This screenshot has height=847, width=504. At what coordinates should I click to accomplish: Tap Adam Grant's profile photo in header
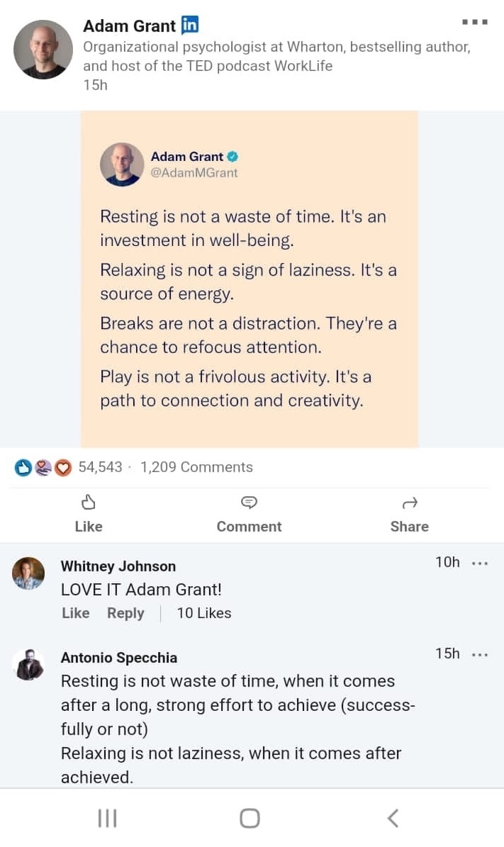click(43, 49)
